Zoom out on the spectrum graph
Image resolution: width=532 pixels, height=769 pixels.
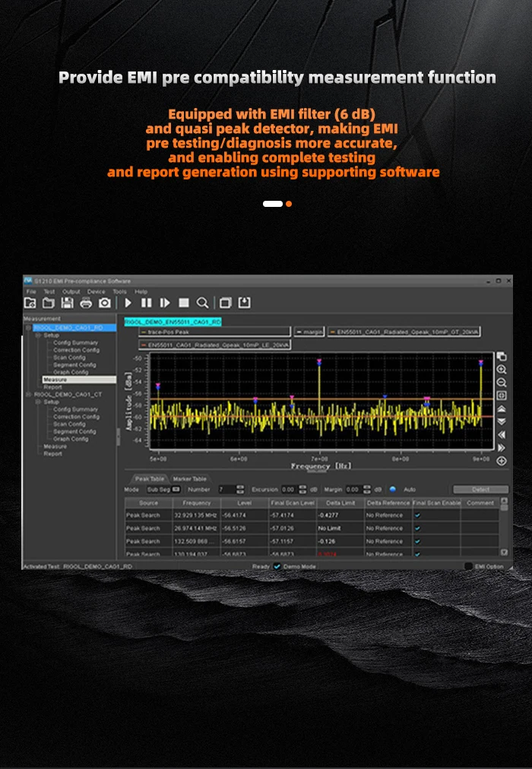pyautogui.click(x=501, y=383)
